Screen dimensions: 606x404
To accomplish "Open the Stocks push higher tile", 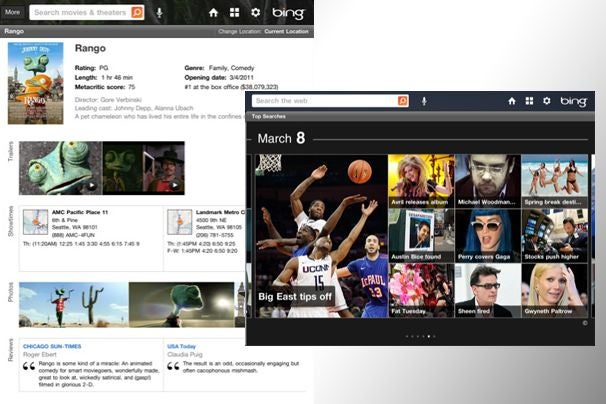I will [x=555, y=236].
